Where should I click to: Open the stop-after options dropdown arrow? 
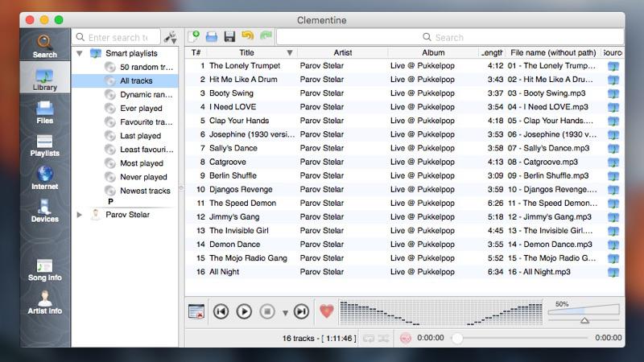click(x=285, y=313)
